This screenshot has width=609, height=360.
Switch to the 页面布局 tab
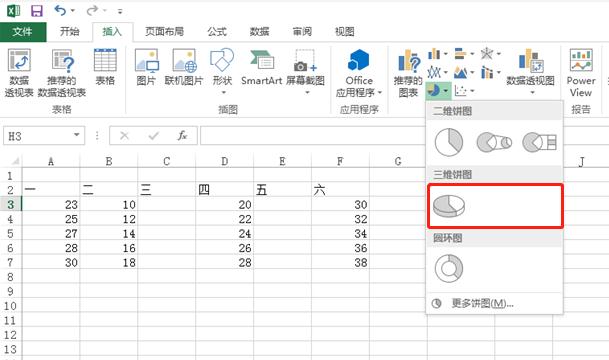tap(164, 31)
